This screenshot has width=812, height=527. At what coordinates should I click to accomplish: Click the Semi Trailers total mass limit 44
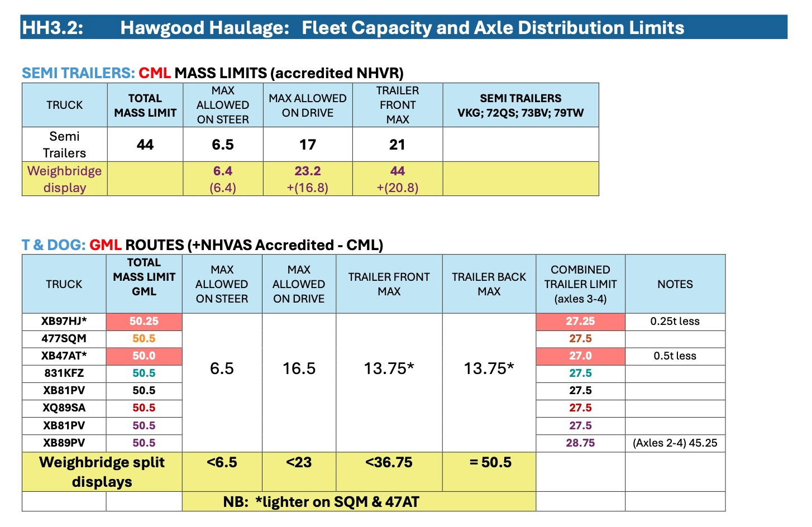[145, 145]
